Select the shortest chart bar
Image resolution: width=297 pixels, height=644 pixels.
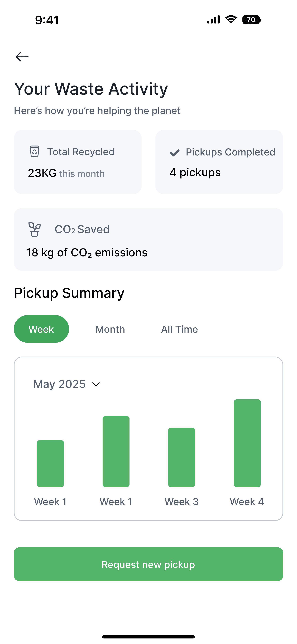[x=50, y=463]
